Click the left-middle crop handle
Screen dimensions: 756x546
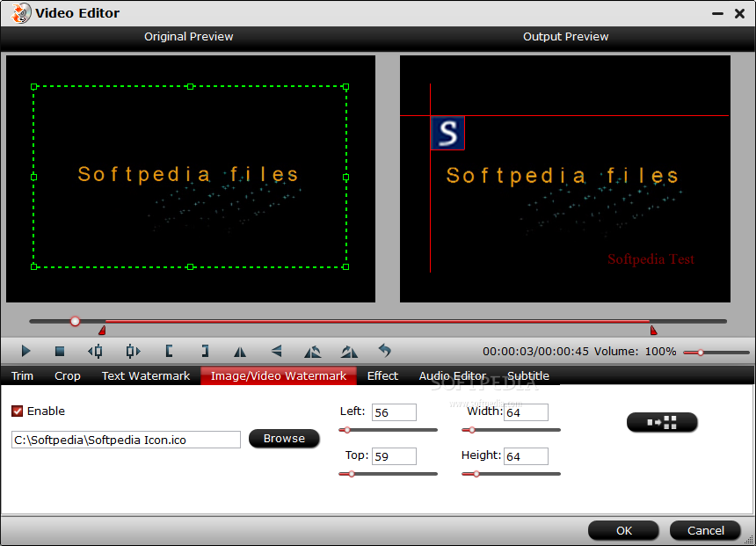tap(33, 177)
